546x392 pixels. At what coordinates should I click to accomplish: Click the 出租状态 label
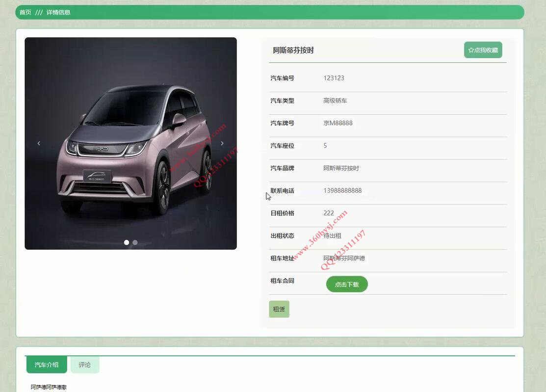283,235
